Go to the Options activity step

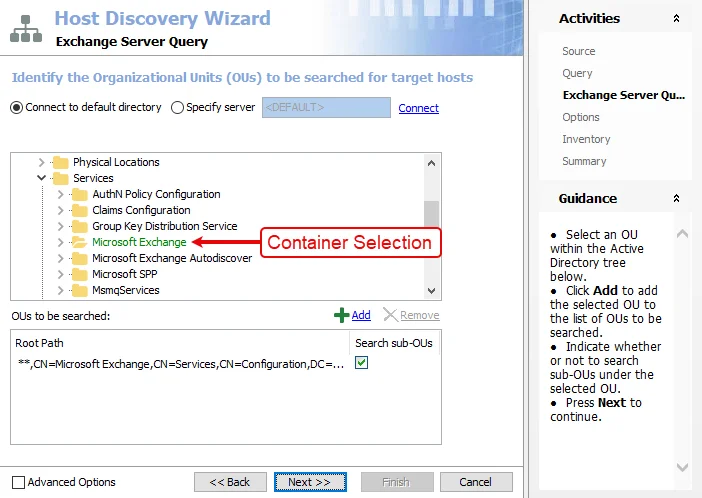point(581,117)
